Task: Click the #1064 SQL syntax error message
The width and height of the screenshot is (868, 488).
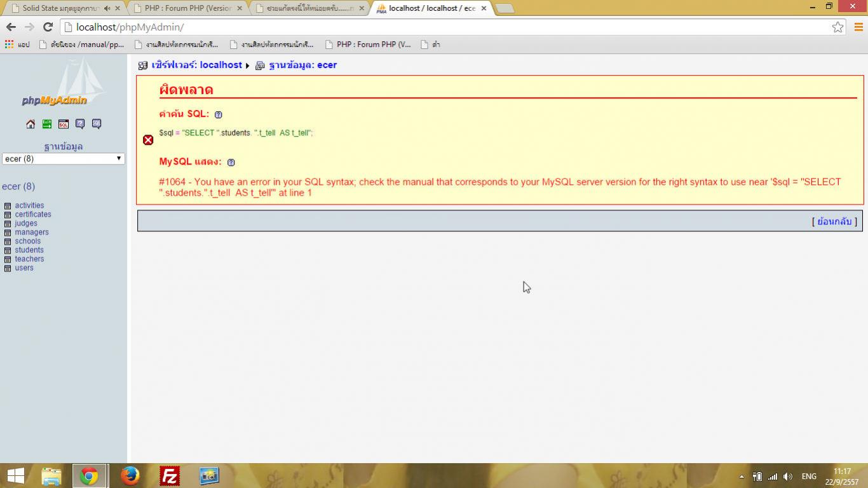Action: click(x=499, y=187)
